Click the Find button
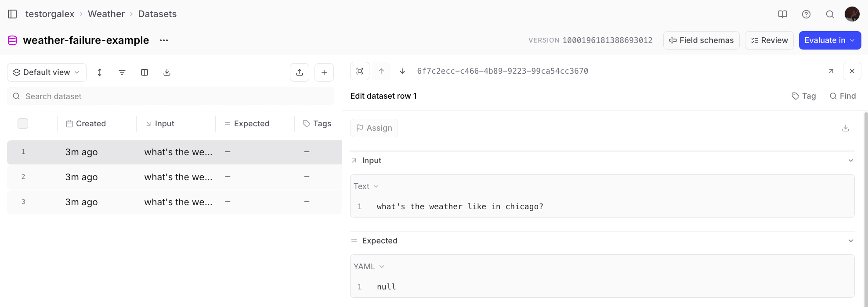This screenshot has width=868, height=307. coord(843,96)
